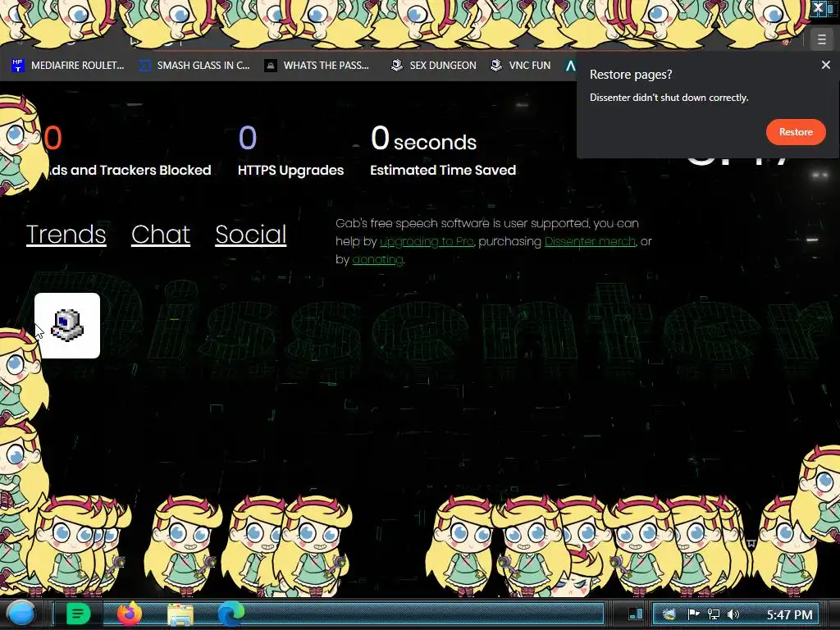Follow the upgrading to Pro link
Viewport: 840px width, 630px height.
coord(427,242)
